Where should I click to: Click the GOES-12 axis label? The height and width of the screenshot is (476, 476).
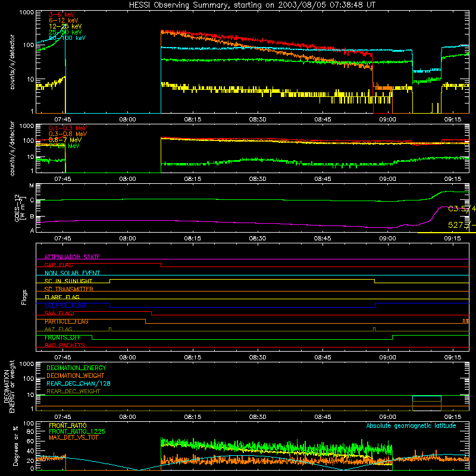19,208
